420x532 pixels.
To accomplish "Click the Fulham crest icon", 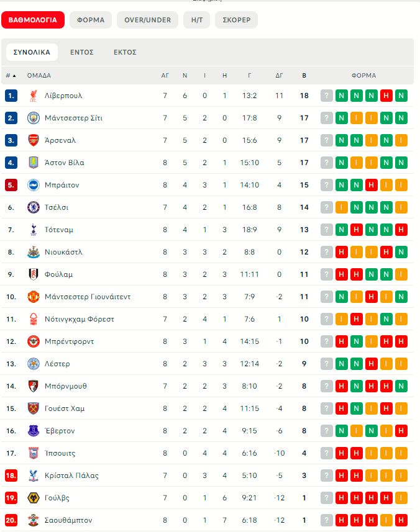I will pos(34,274).
